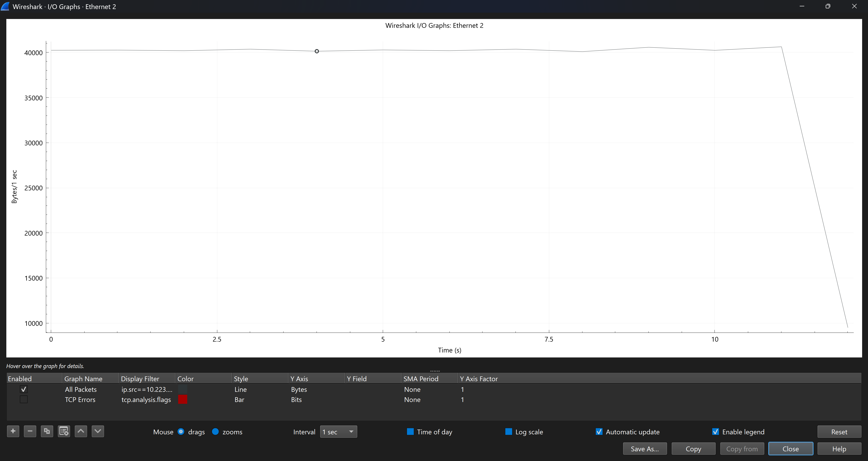868x461 pixels.
Task: Click the Y Axis column header
Action: 317,378
